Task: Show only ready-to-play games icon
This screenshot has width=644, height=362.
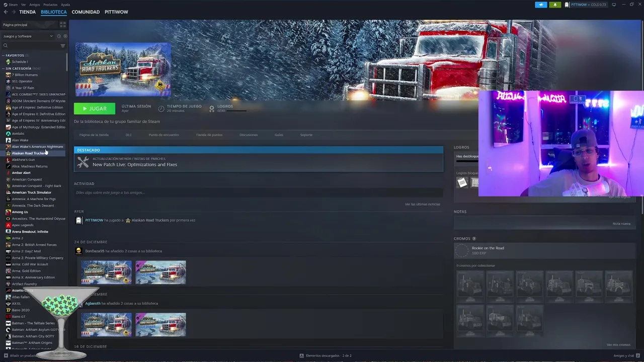Action: [65, 36]
